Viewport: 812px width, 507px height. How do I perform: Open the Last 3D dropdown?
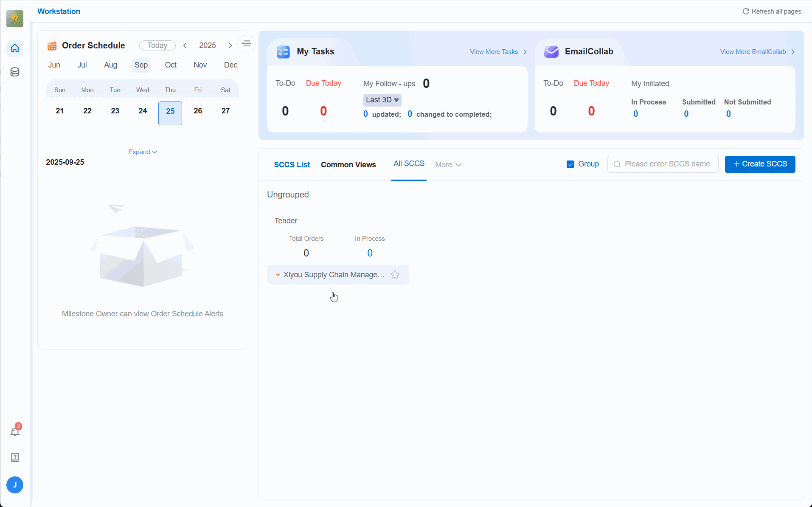(x=382, y=100)
